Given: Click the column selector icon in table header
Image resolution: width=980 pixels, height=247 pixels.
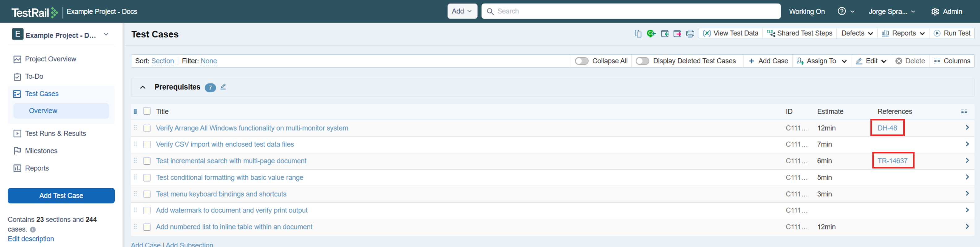Looking at the screenshot, I should (x=964, y=112).
